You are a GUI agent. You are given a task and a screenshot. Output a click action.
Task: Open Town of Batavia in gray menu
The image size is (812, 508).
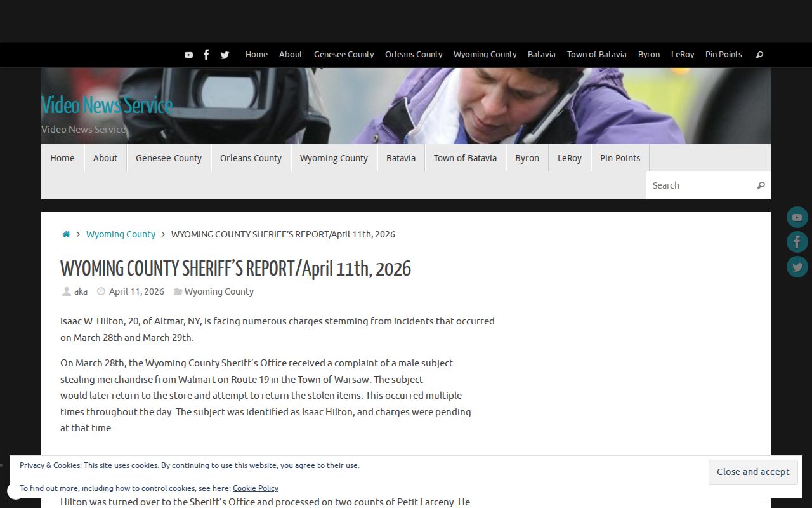pos(465,158)
